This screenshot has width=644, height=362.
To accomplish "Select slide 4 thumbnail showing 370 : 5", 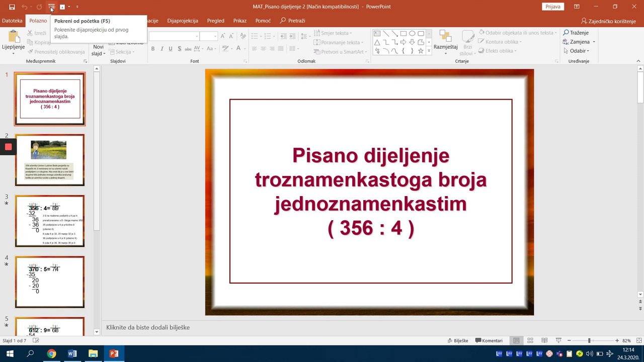I will point(50,282).
